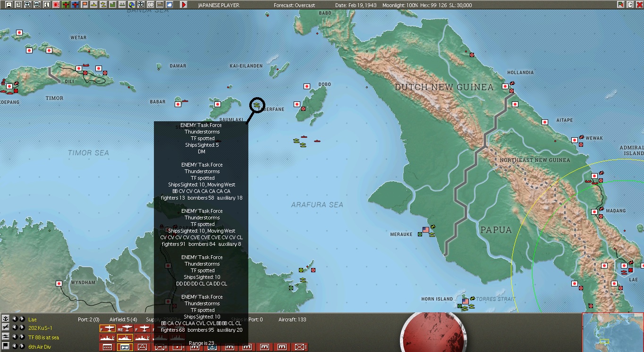Viewport: 644px width, 352px height.
Task: Open the lined document report icon
Action: (18, 5)
